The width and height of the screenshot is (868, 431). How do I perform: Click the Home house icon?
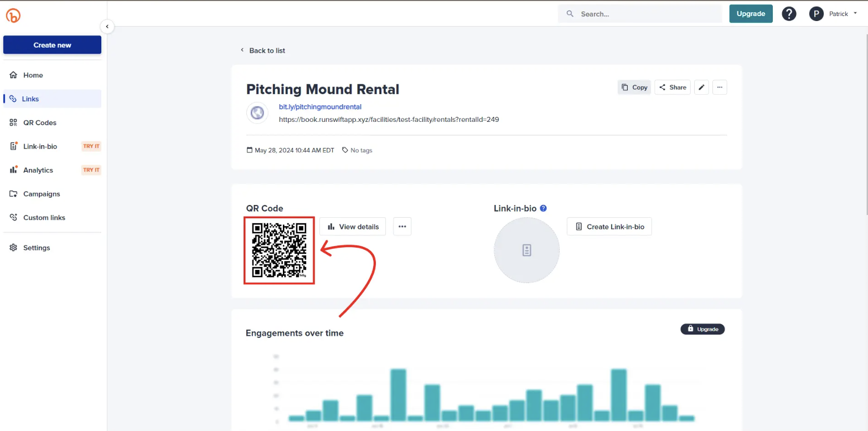(13, 75)
